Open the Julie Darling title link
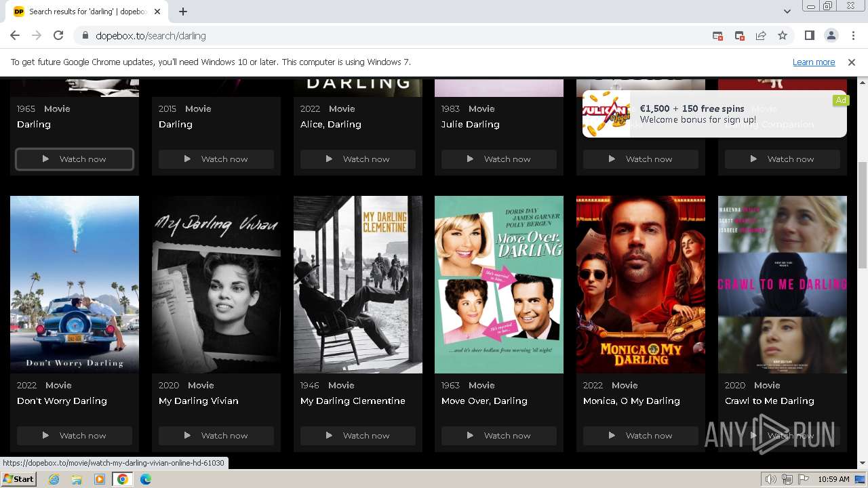The image size is (868, 488). coord(471,125)
